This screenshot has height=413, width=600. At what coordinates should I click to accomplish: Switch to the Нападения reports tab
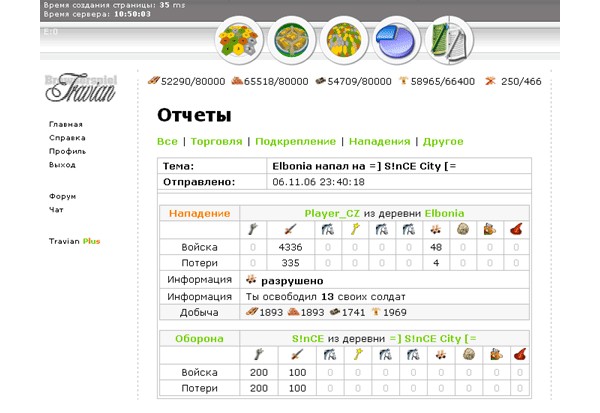[x=379, y=142]
